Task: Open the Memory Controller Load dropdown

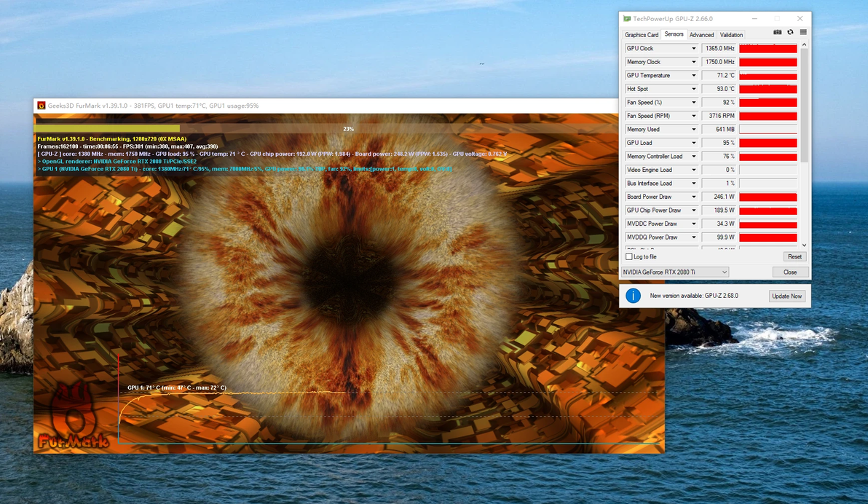Action: (694, 156)
